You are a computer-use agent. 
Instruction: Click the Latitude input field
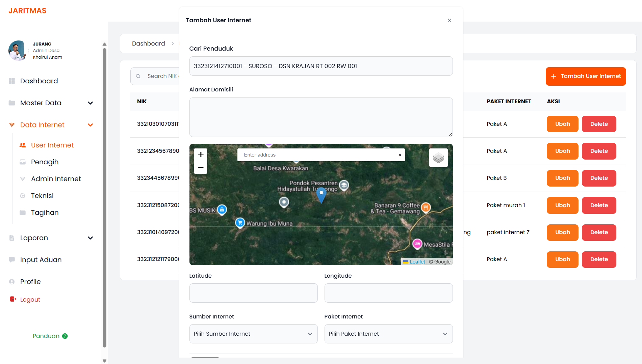[253, 293]
